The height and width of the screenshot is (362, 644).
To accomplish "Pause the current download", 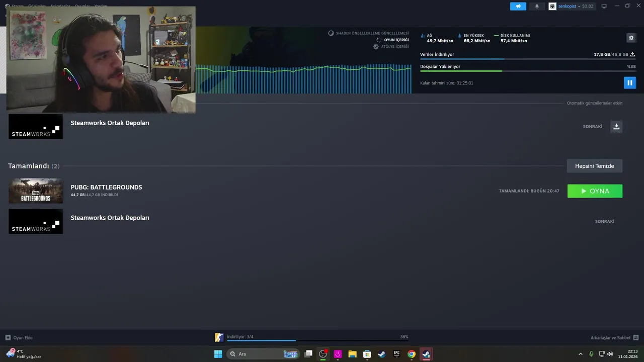I will pos(630,82).
